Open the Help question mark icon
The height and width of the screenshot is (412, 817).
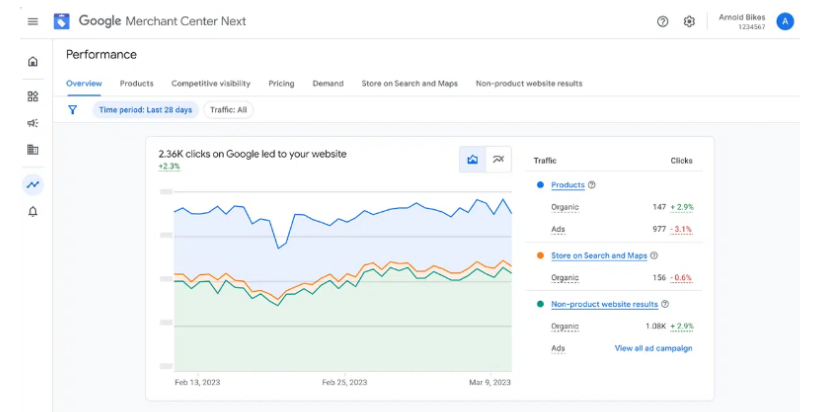(662, 22)
